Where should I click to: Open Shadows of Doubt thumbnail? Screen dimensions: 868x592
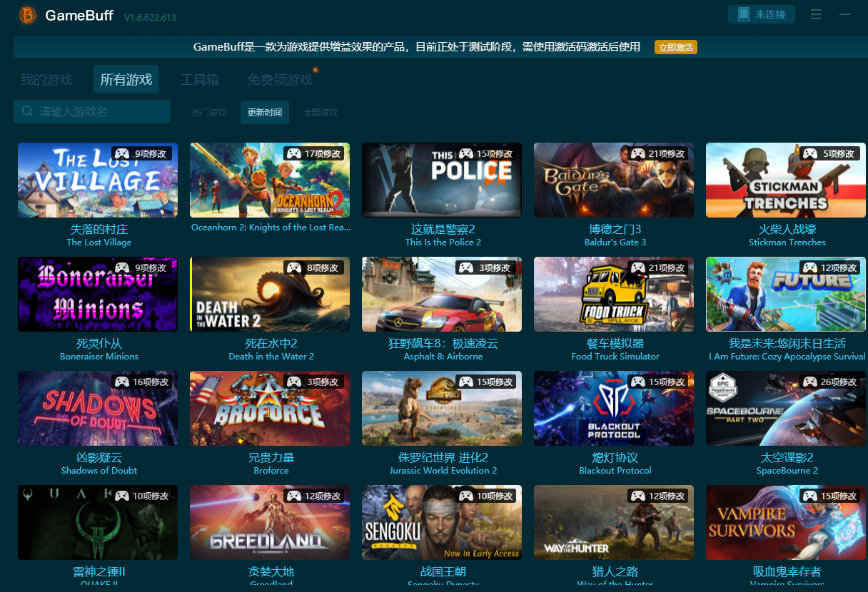click(x=98, y=408)
